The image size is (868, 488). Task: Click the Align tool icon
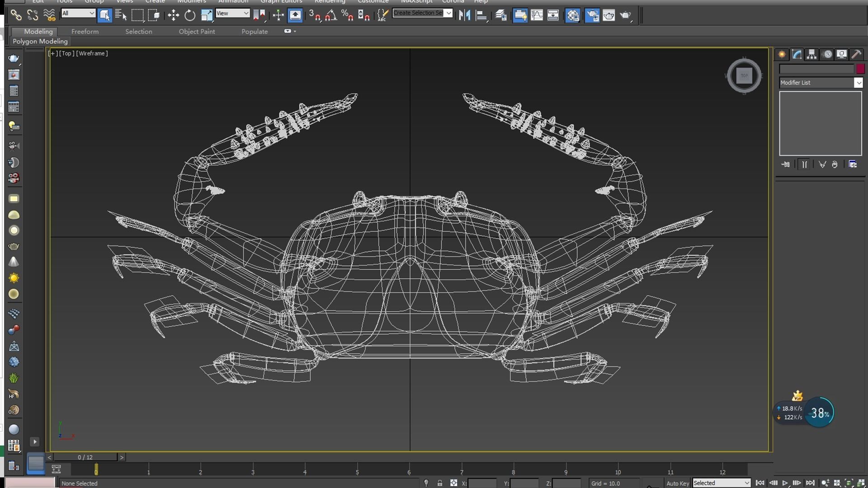tap(481, 15)
